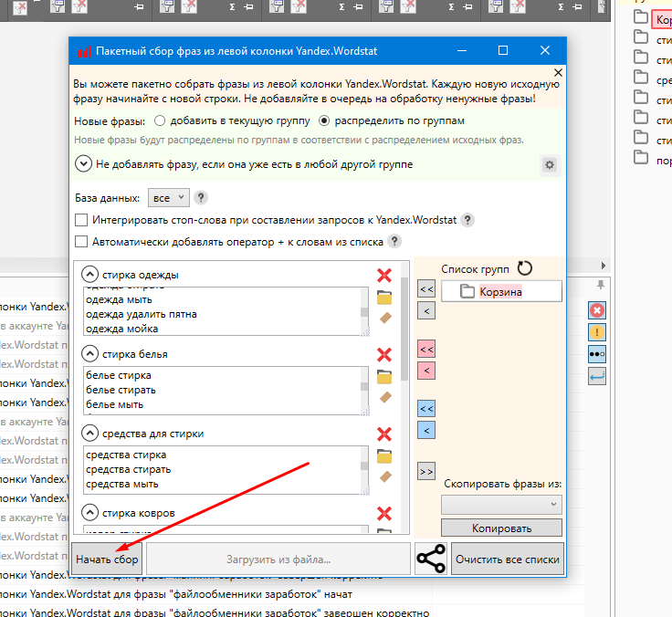Clear «стирка белья» phrases with the eraser icon
This screenshot has height=617, width=672.
point(385,397)
